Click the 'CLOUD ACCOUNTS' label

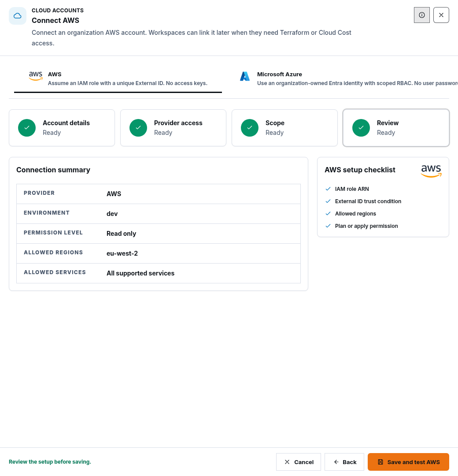click(x=58, y=10)
